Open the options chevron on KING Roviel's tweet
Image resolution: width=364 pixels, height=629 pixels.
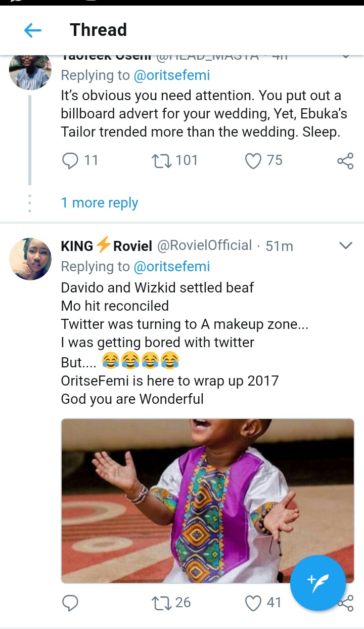[x=345, y=246]
